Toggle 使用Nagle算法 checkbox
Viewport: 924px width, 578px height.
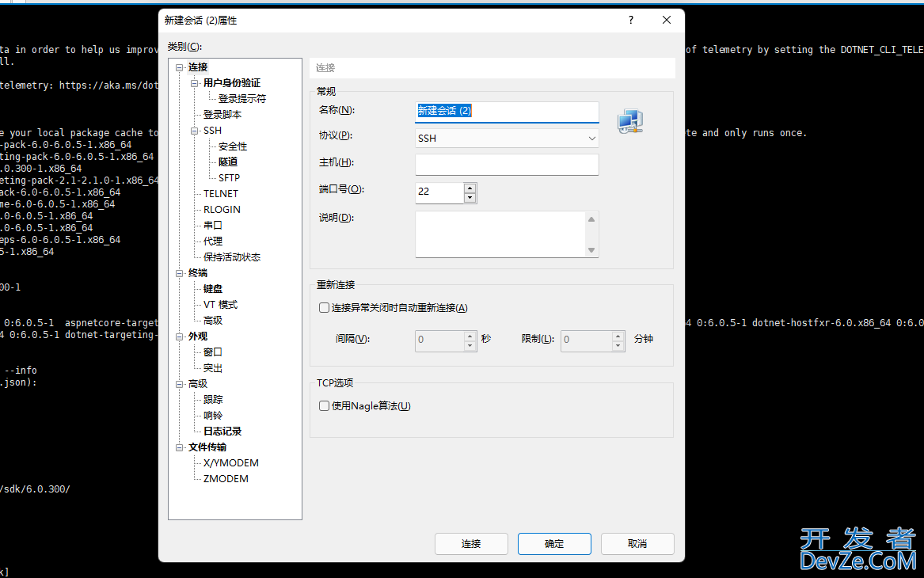tap(324, 405)
